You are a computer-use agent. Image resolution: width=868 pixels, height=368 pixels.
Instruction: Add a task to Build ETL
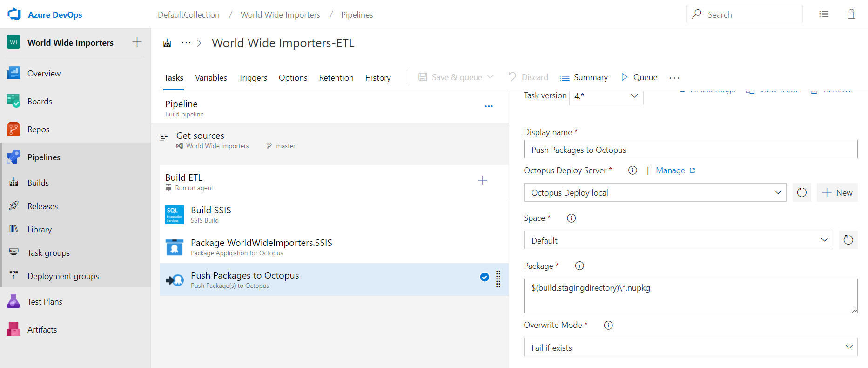(483, 181)
